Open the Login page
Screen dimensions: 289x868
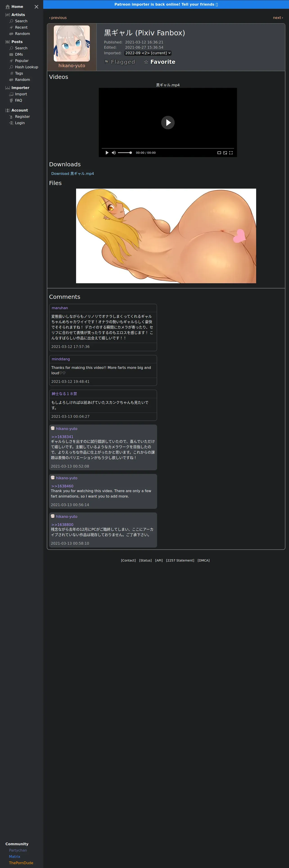click(x=17, y=123)
